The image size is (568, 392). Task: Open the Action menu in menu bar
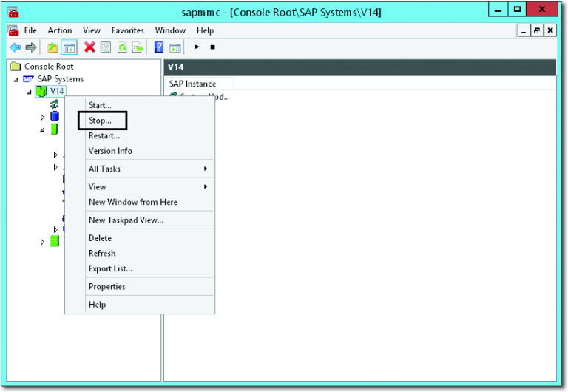[x=60, y=30]
